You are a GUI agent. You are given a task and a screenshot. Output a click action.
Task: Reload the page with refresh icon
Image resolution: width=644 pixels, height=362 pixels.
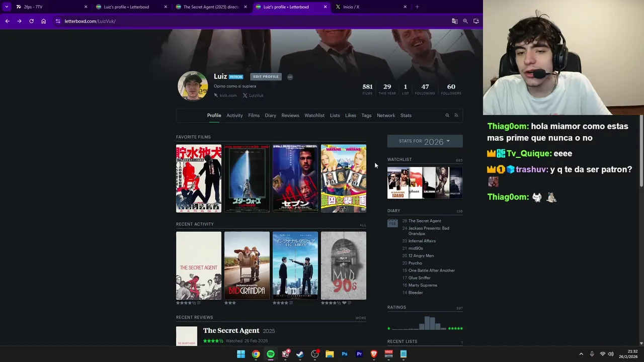pyautogui.click(x=31, y=21)
